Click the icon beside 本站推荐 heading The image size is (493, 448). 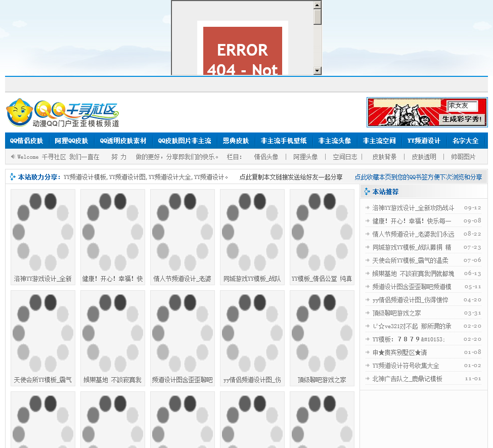[x=367, y=192]
